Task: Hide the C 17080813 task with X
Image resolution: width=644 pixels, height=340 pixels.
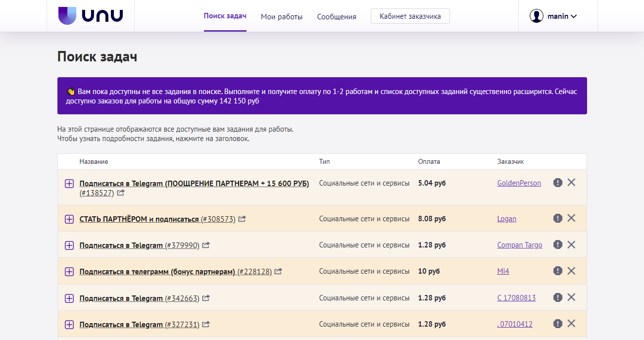Action: (x=571, y=297)
